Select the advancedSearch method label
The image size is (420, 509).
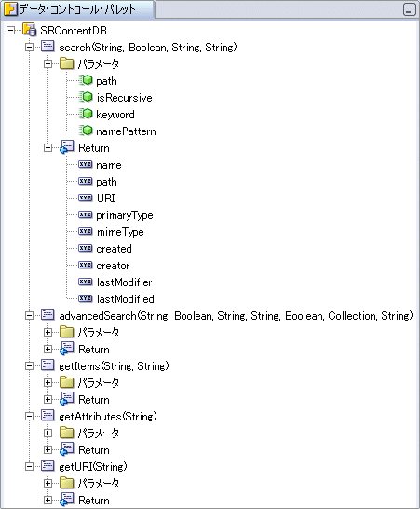[236, 316]
